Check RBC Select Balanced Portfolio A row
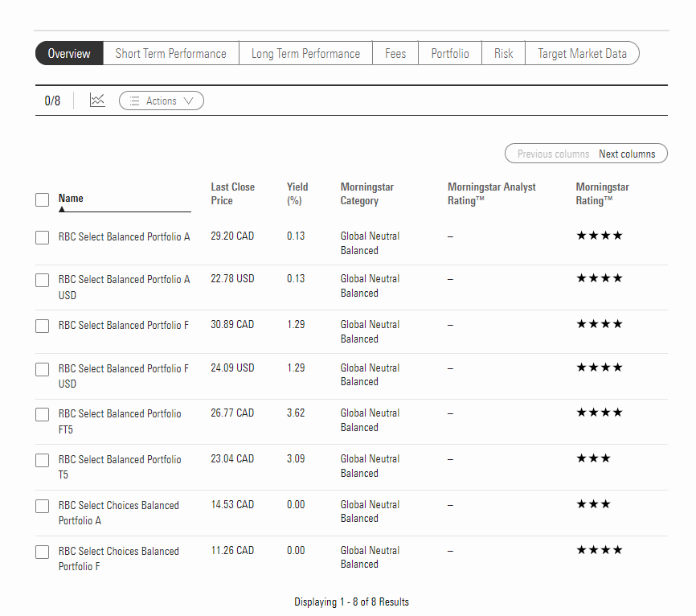 click(42, 237)
